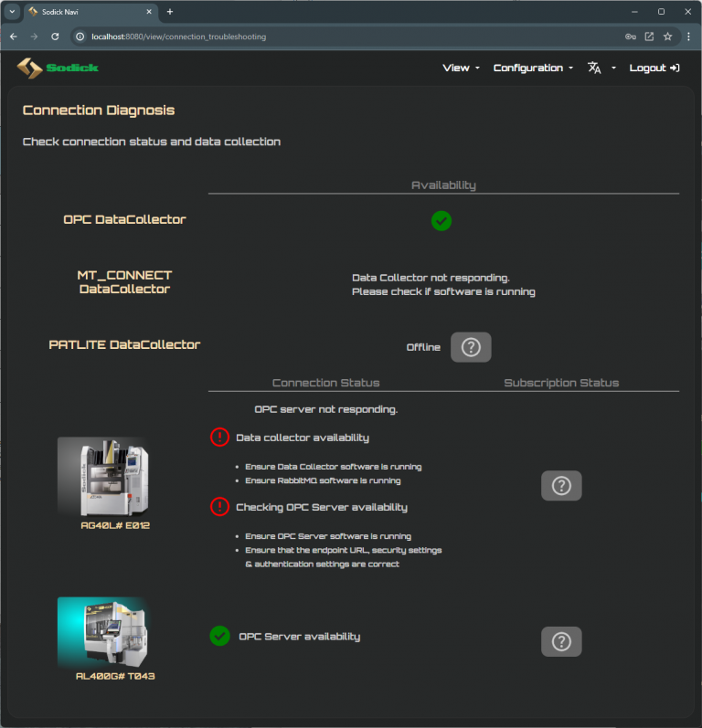Click the site information icon in address bar

[x=80, y=37]
